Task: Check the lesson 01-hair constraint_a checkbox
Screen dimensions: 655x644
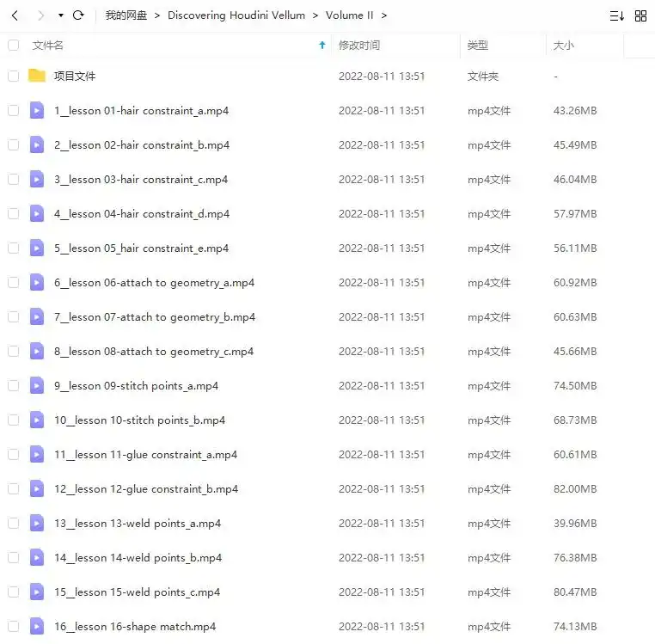Action: (14, 111)
